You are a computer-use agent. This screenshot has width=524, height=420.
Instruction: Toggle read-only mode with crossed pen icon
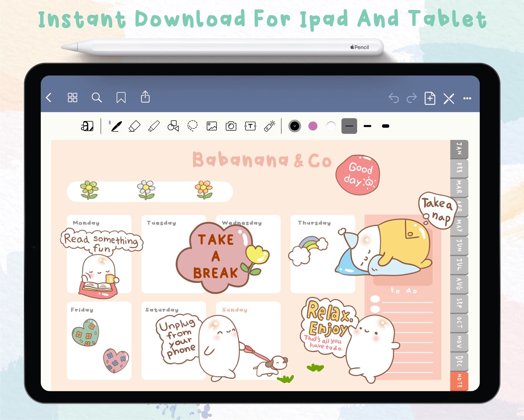click(449, 98)
